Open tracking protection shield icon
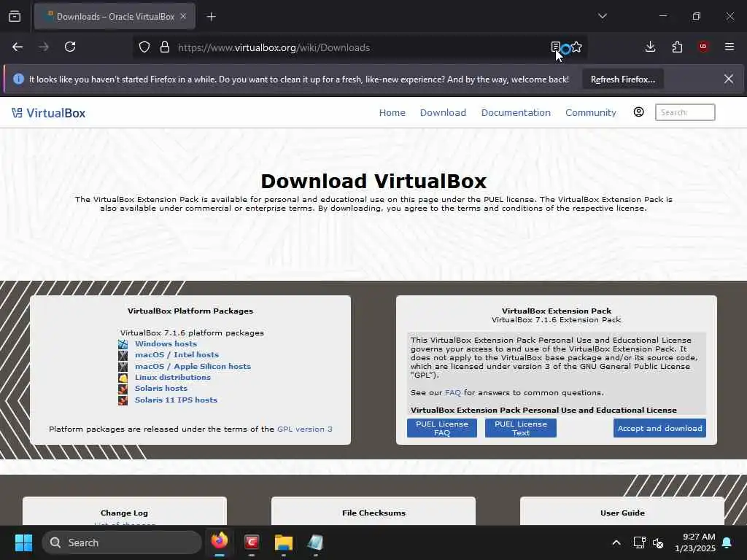 coord(144,47)
